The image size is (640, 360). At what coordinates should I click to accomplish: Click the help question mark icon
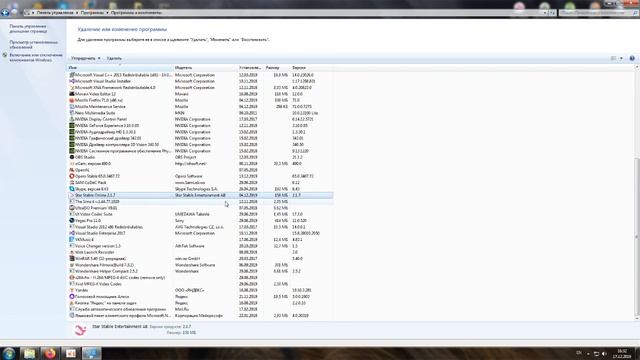632,58
